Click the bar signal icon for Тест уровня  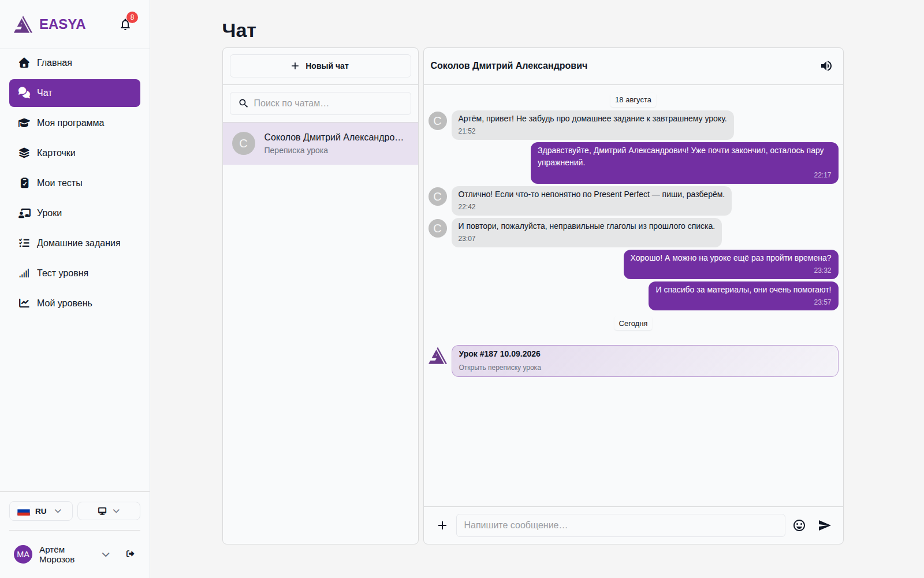pos(24,273)
